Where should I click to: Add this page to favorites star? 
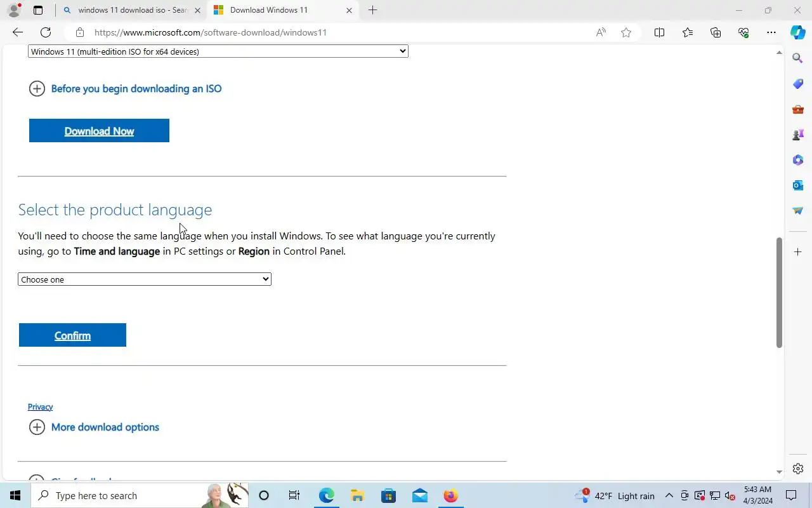click(x=626, y=32)
